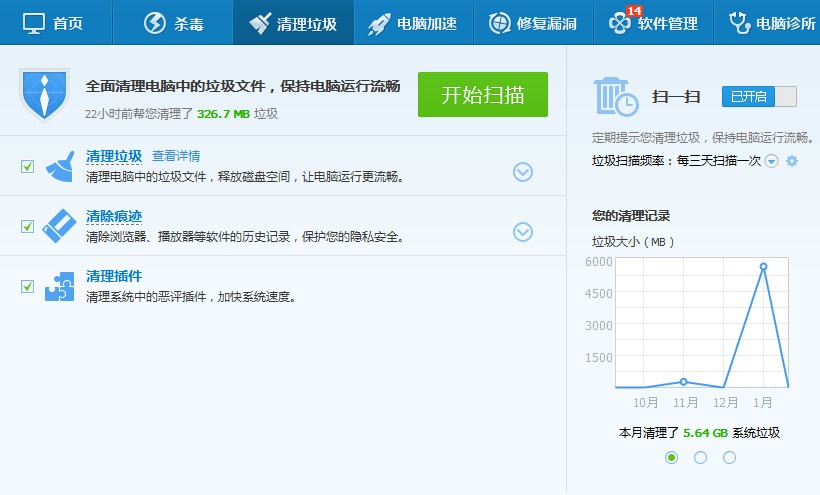This screenshot has width=820, height=495.
Task: Toggle the 扫一扫 已开启 switch
Action: click(x=759, y=97)
